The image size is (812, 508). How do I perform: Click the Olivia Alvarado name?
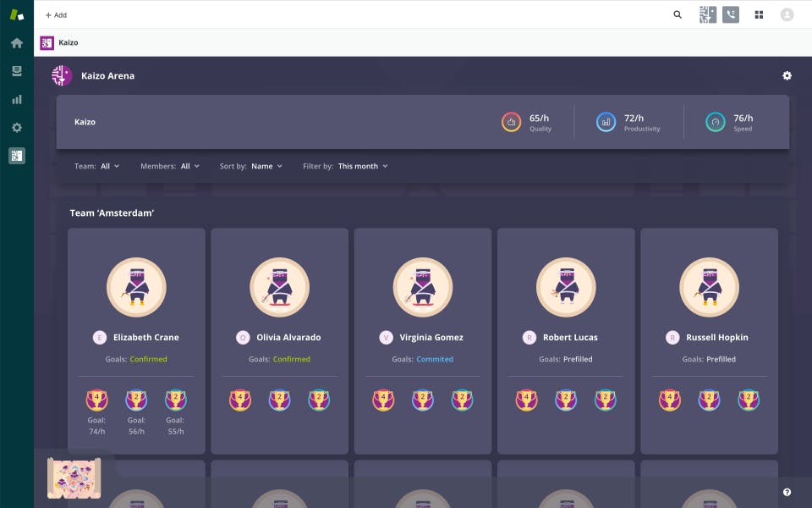click(288, 338)
